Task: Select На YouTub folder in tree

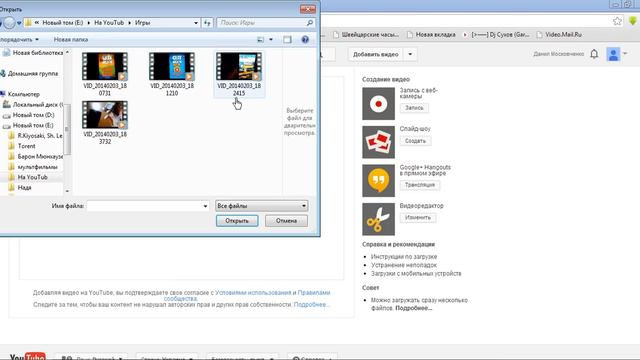Action: (29, 177)
